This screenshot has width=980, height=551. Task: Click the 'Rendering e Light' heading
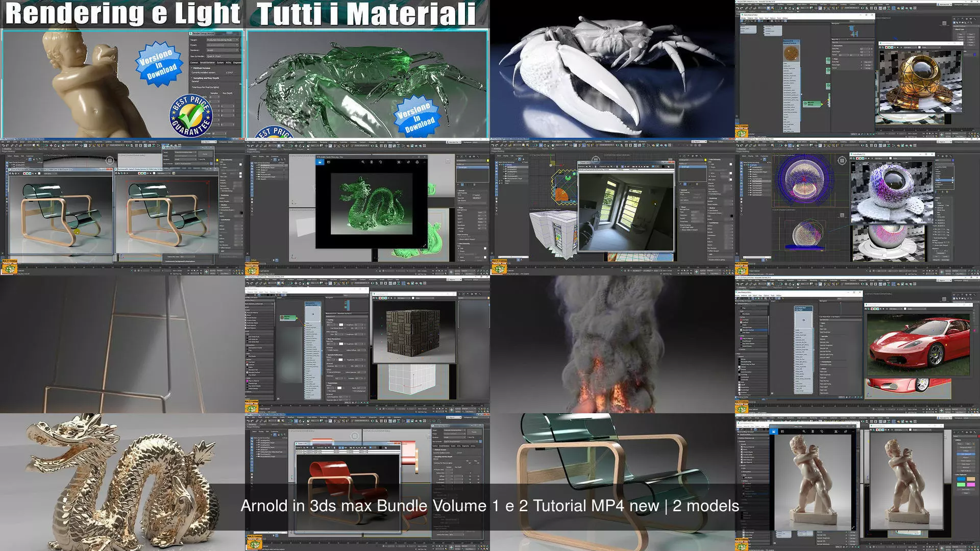123,13
